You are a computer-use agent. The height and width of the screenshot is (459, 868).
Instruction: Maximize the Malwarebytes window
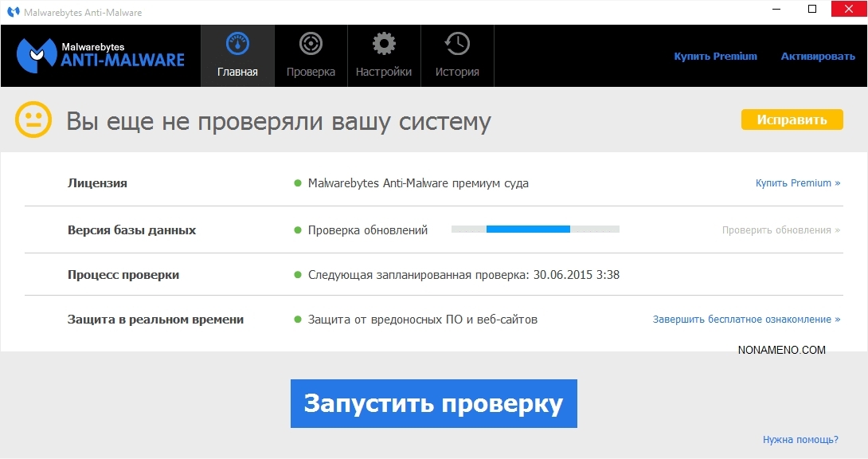click(x=812, y=9)
